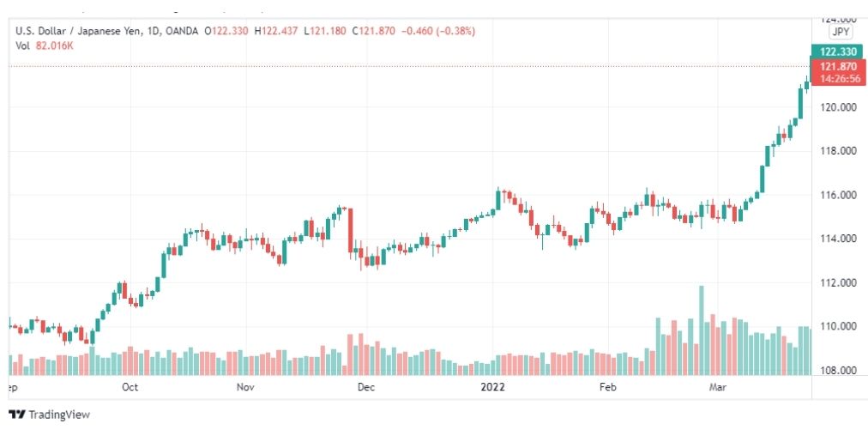
Task: Click the 120.000 price axis label
Action: tap(838, 107)
